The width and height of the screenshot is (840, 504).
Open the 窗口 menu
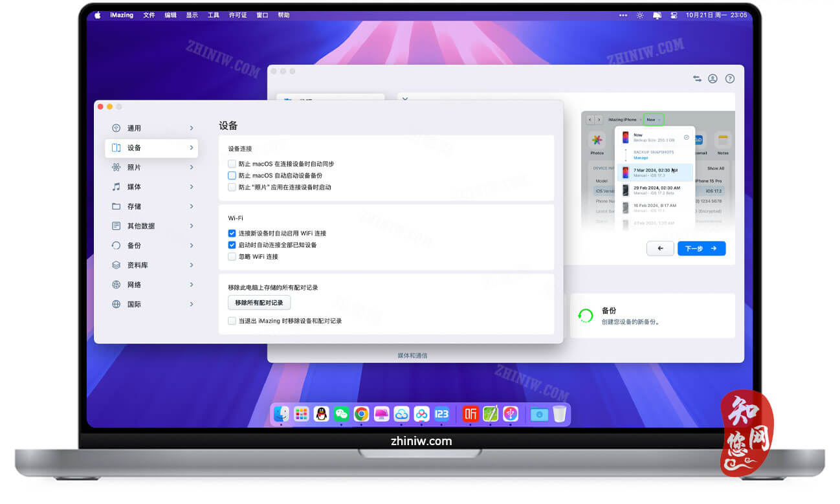(262, 15)
